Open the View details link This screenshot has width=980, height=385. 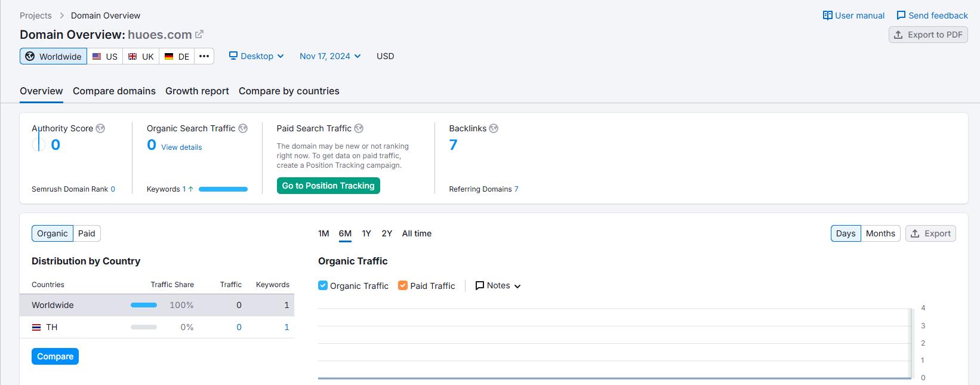[x=181, y=147]
